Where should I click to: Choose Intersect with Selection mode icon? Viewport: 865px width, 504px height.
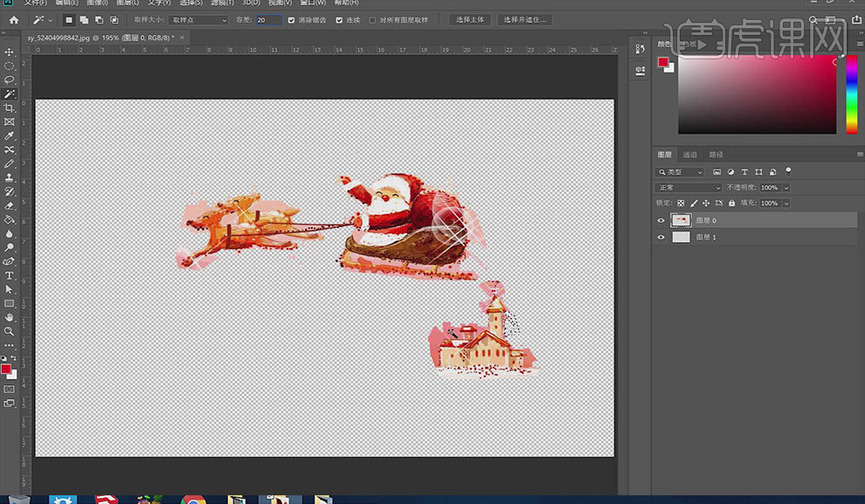[114, 20]
